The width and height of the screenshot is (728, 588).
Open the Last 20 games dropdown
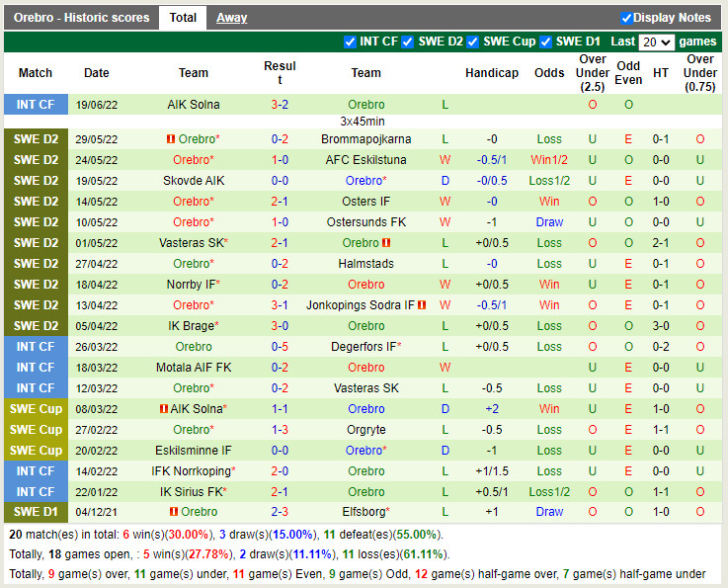656,42
